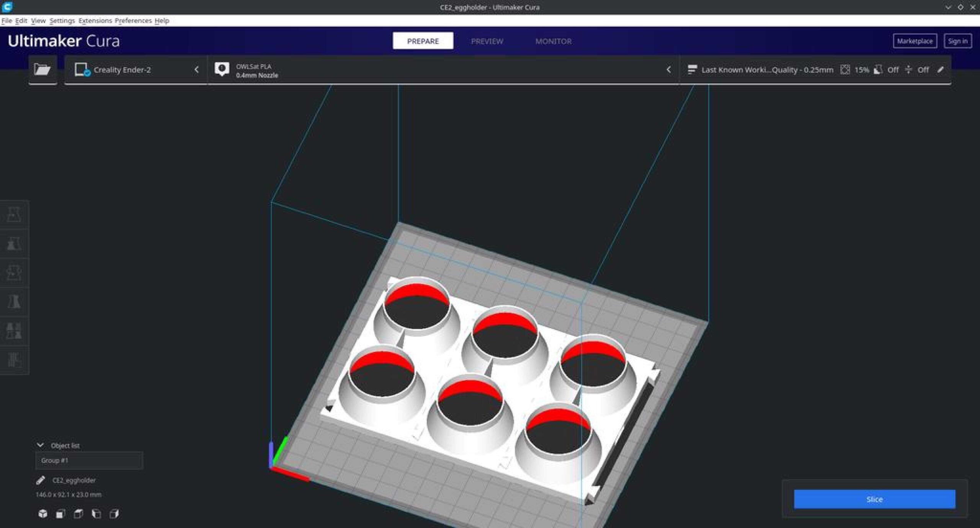
Task: Open the Marketplace
Action: point(915,41)
